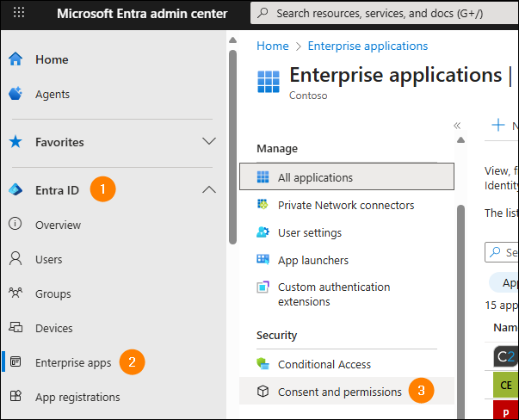Click the Home house icon in sidebar
Screen dimensions: 519x420
tap(15, 59)
